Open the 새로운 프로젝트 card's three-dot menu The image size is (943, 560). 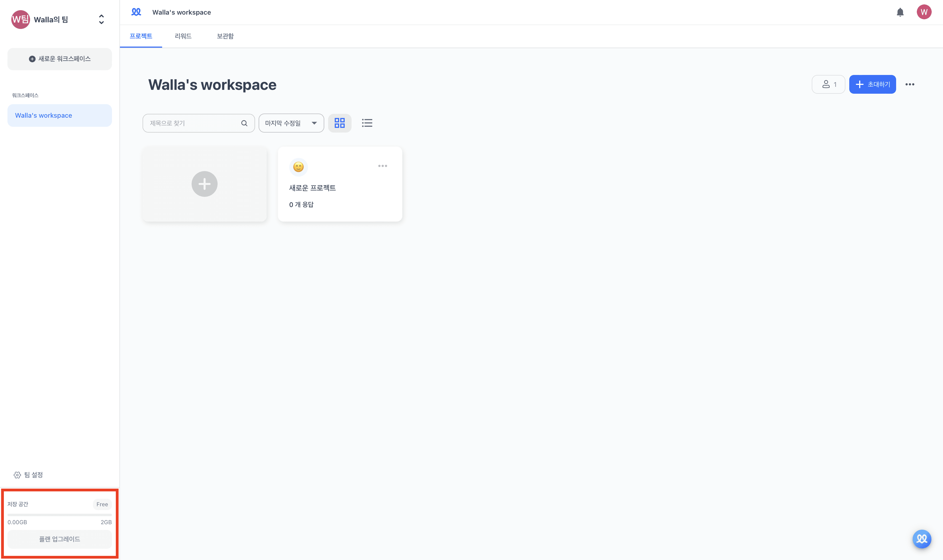[x=382, y=166]
